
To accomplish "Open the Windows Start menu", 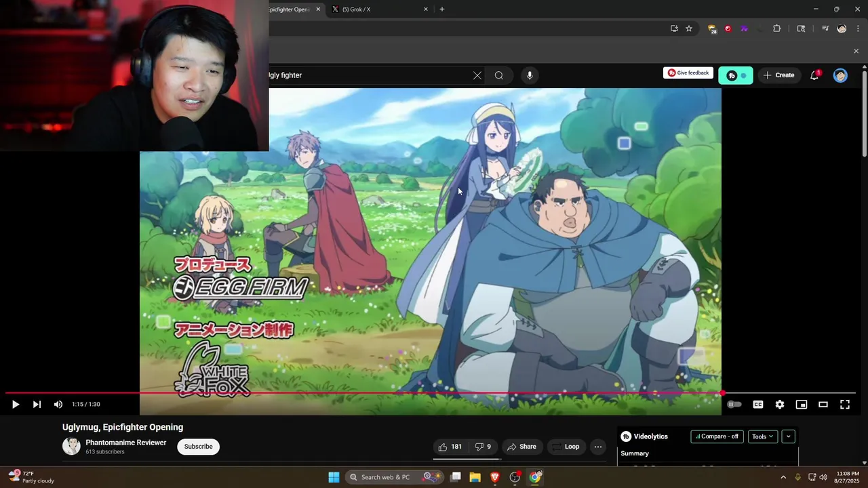I will pos(334,477).
